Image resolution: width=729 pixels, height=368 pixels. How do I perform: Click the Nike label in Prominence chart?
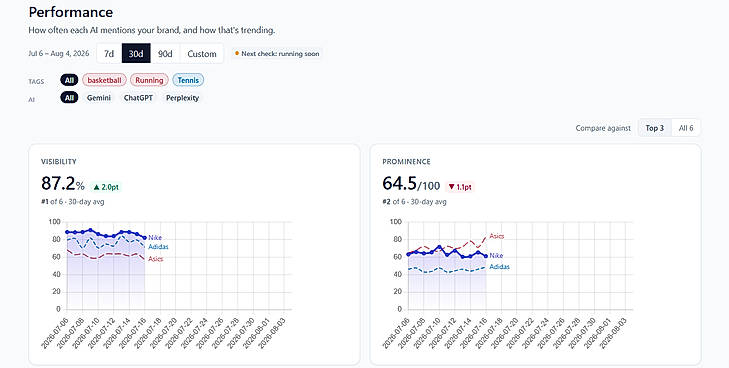click(x=496, y=256)
